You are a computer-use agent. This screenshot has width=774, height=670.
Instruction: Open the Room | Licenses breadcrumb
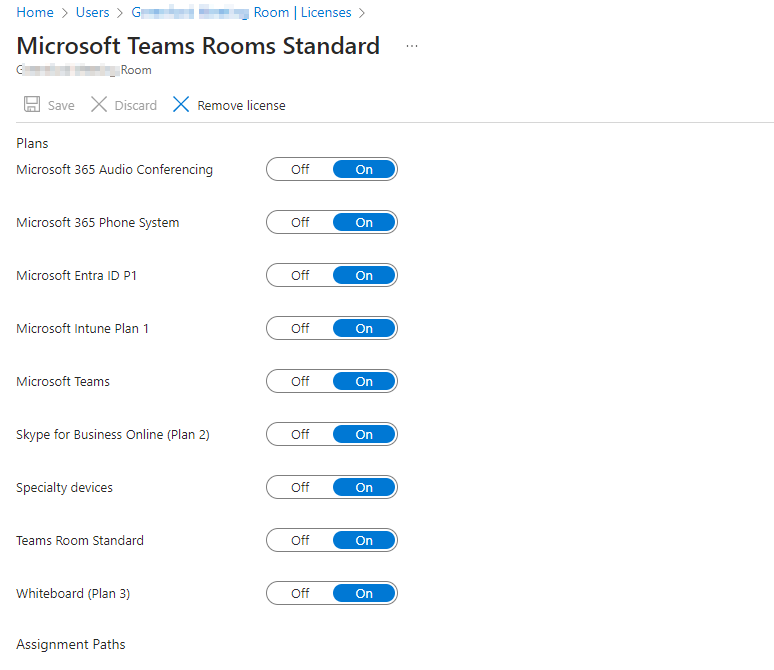pos(241,12)
